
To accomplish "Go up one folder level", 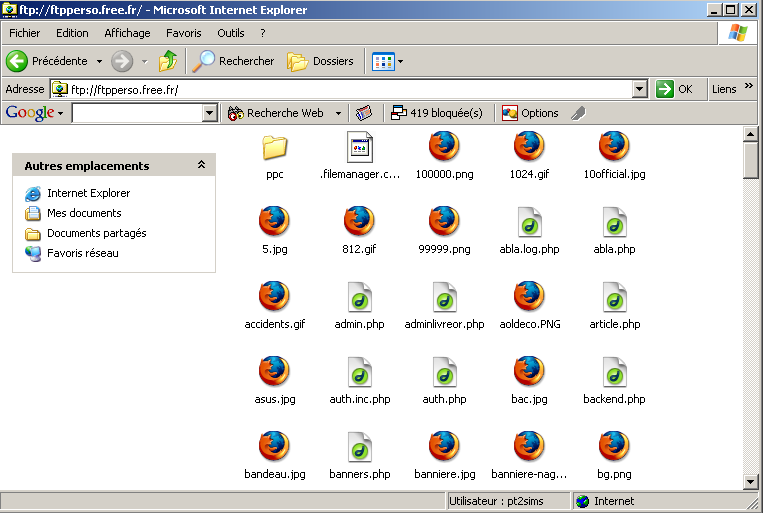I will tap(167, 61).
